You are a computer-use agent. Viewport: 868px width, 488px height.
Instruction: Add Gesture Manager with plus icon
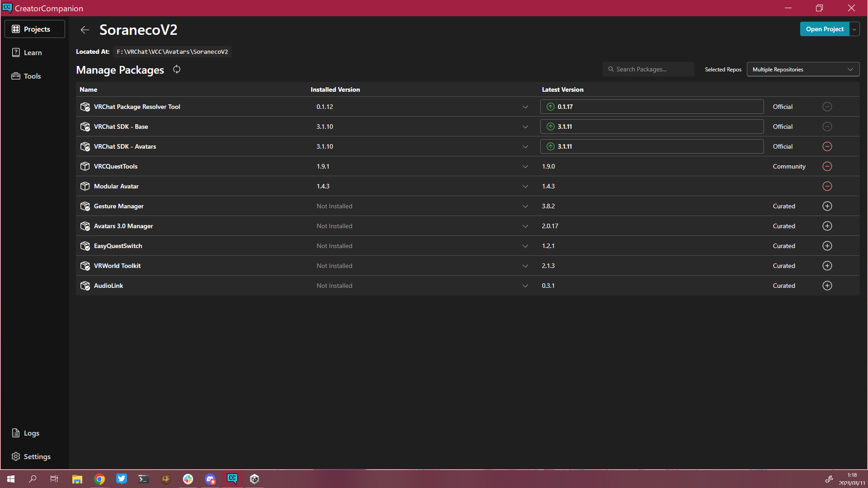point(827,206)
